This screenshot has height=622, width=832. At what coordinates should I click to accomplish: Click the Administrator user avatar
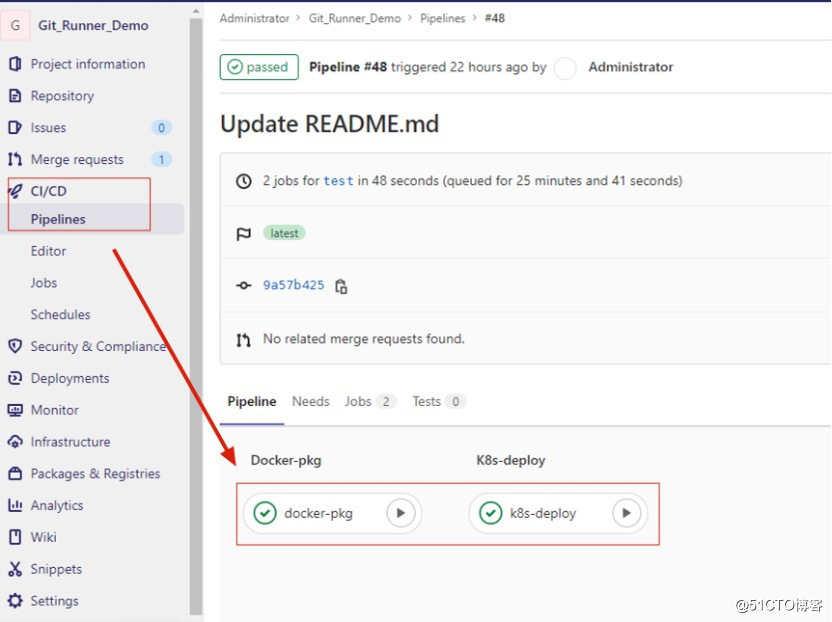565,68
